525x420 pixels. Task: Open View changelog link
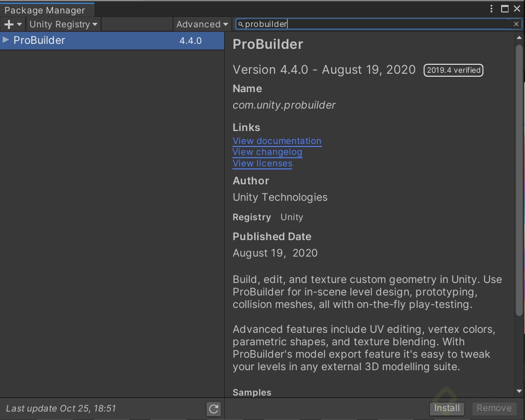[x=267, y=152]
